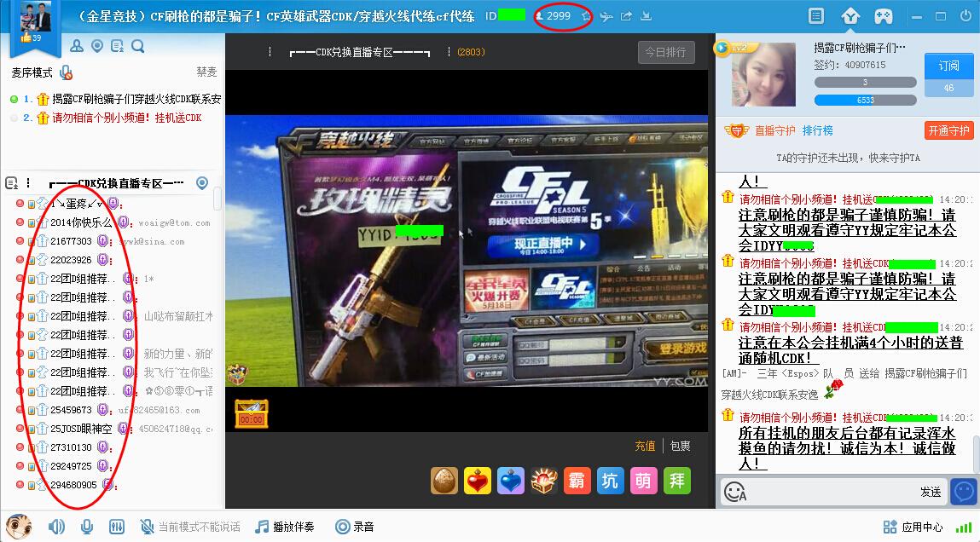Select mic queue entry 1 揭露CF刷枪骗子们
The height and width of the screenshot is (542, 980).
(x=116, y=99)
